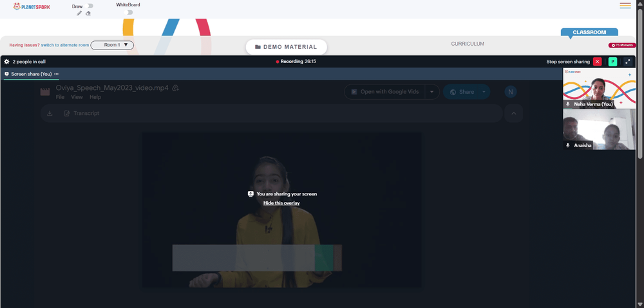Viewport: 644px width, 308px height.
Task: Click Anaisha microphone icon
Action: [x=568, y=145]
